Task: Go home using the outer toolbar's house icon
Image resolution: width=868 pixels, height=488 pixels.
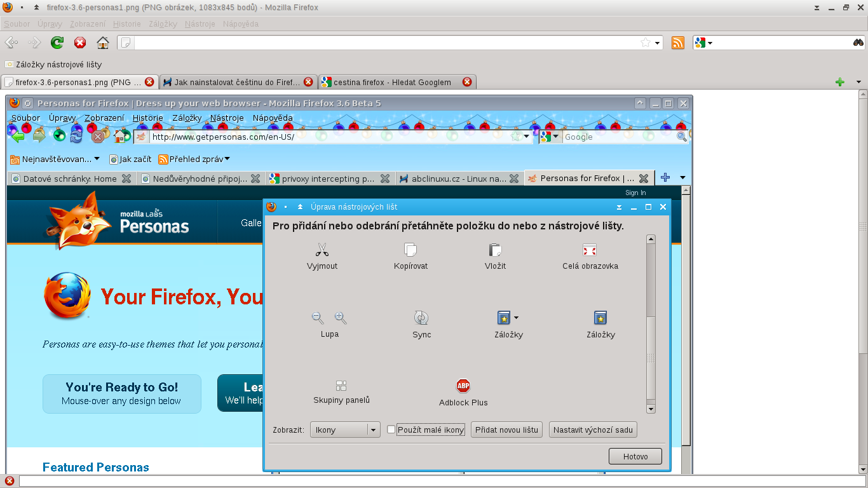Action: [x=103, y=43]
